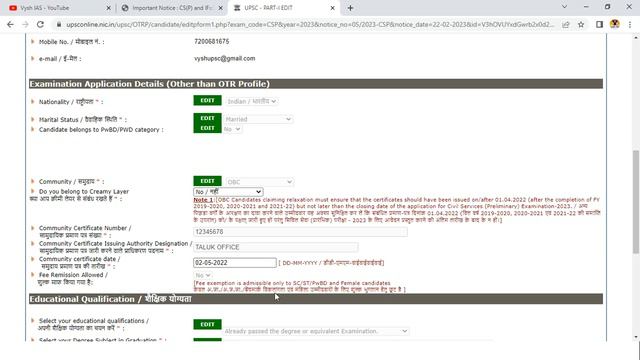The width and height of the screenshot is (640, 360).
Task: Open the browser side panel
Action: point(599,24)
